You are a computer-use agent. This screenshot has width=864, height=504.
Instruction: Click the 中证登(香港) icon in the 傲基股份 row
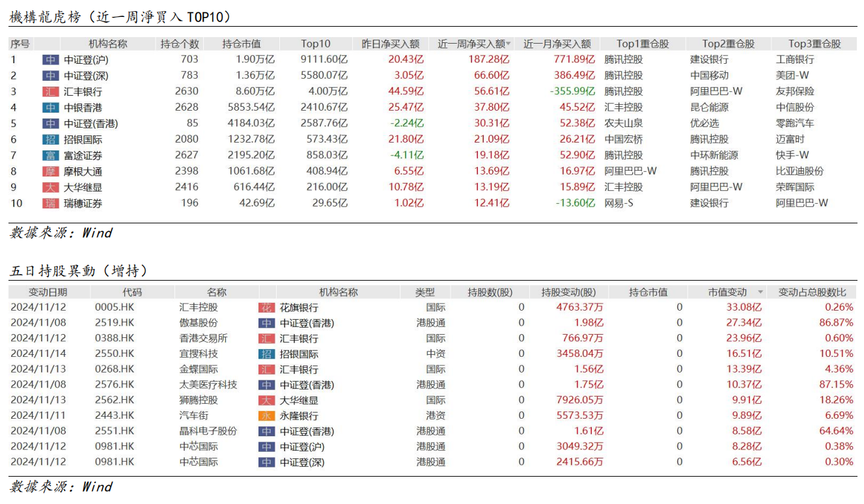coord(266,323)
